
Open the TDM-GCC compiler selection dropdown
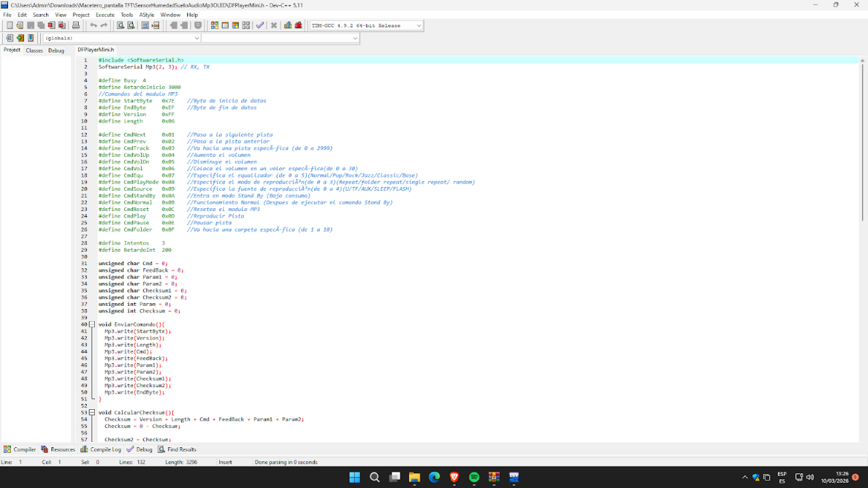(418, 25)
